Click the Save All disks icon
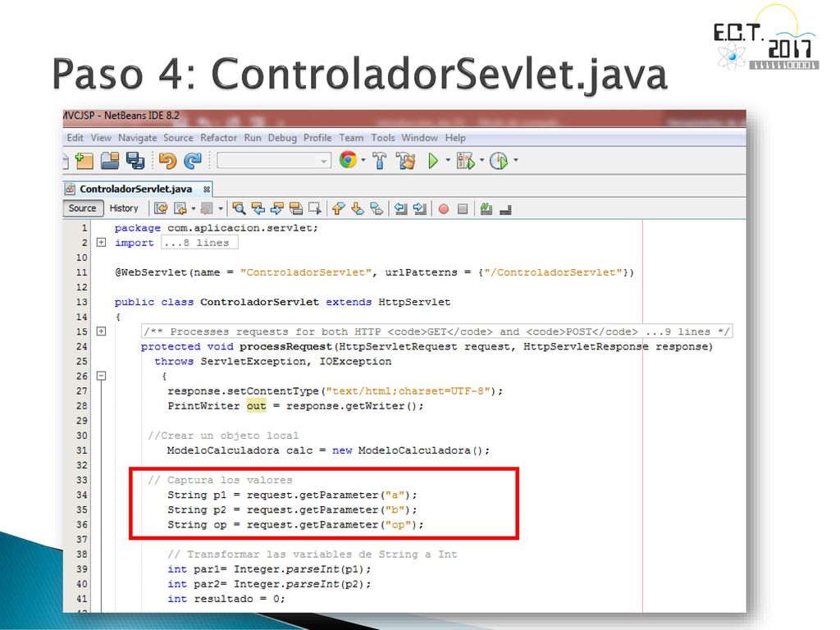 135,160
